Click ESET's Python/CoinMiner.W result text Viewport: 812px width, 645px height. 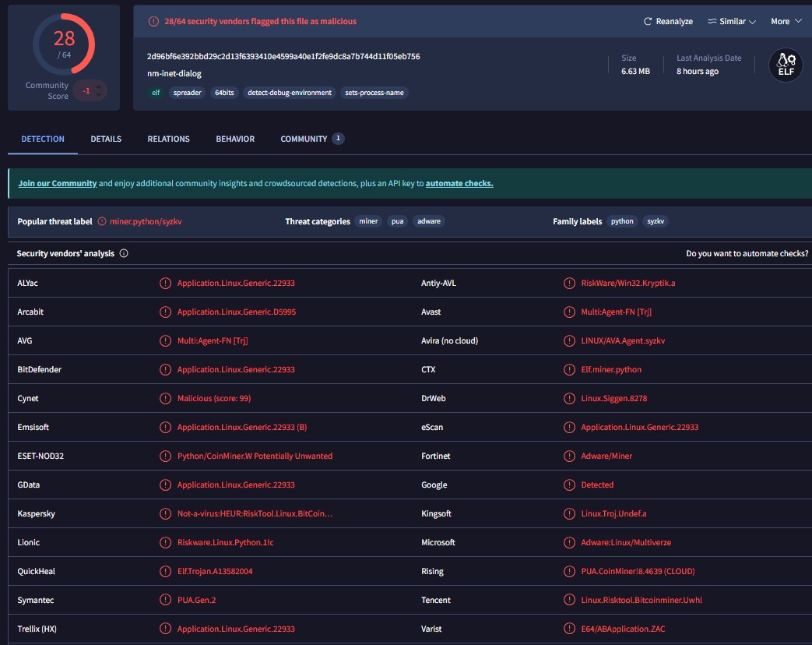(255, 456)
